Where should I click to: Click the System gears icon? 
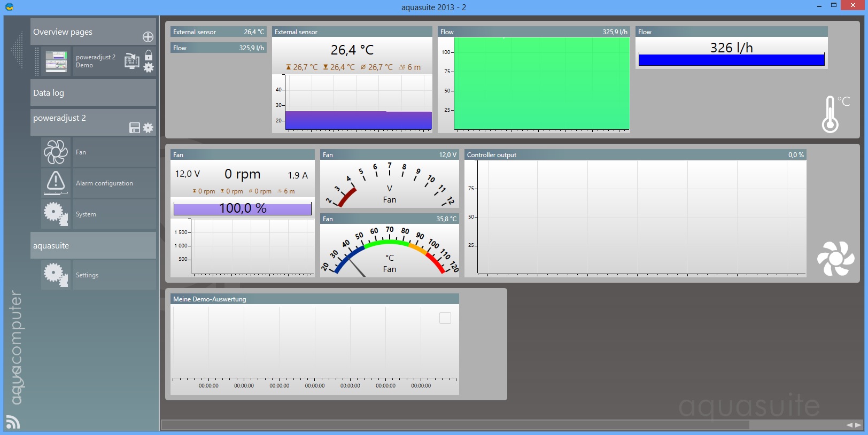[x=56, y=214]
